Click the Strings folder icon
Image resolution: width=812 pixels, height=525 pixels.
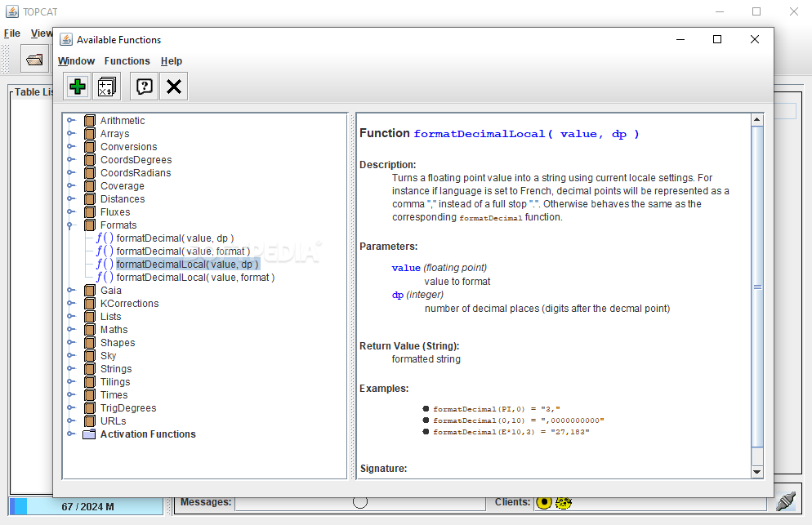point(90,368)
